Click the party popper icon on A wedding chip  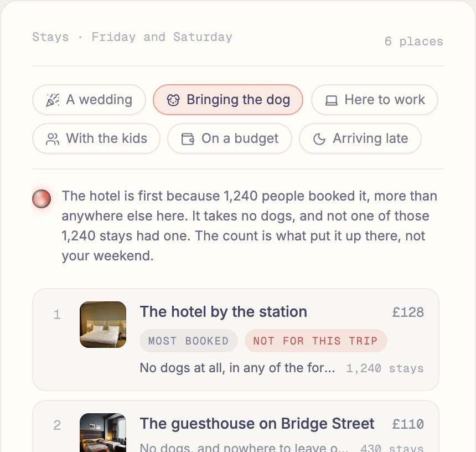pos(53,100)
